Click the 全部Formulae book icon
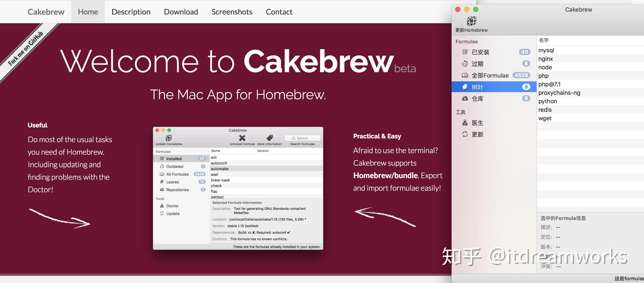The image size is (644, 283). click(x=465, y=75)
